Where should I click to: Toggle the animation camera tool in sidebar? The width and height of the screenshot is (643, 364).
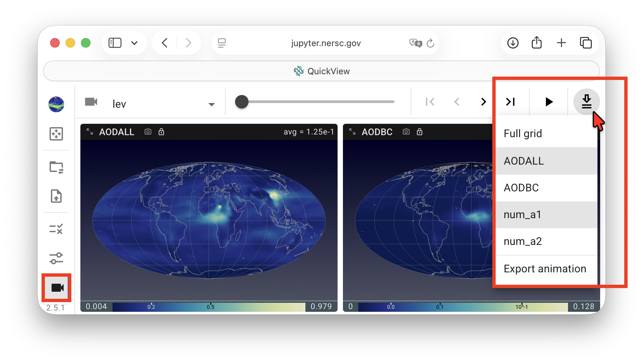(x=57, y=288)
